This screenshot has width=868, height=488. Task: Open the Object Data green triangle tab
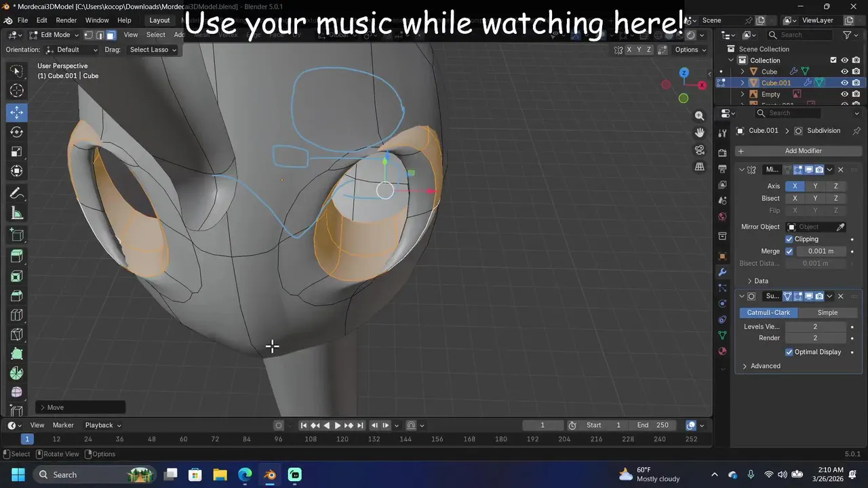click(x=722, y=335)
